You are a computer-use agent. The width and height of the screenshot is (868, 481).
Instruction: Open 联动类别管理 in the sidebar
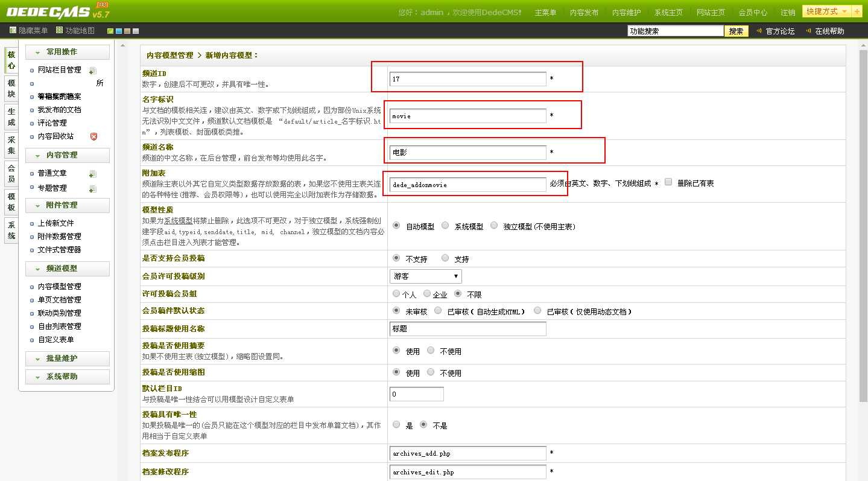pyautogui.click(x=59, y=313)
